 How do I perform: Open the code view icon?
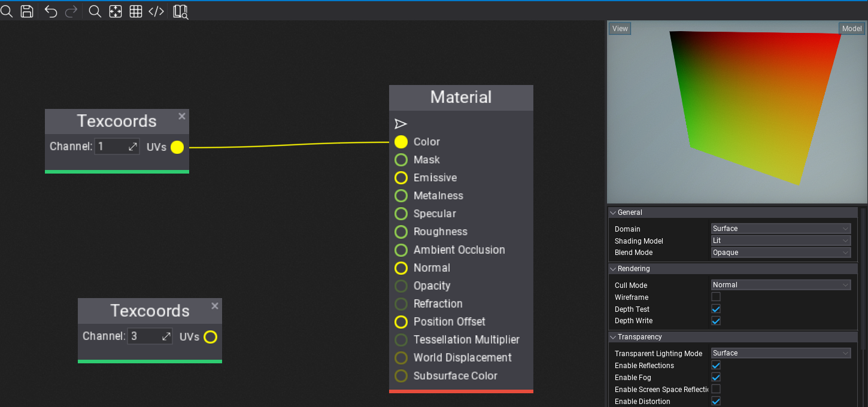click(156, 11)
